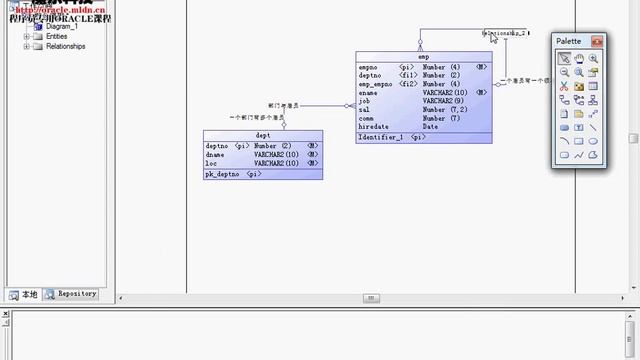Click the horizontal scrollbar thumb

371,298
